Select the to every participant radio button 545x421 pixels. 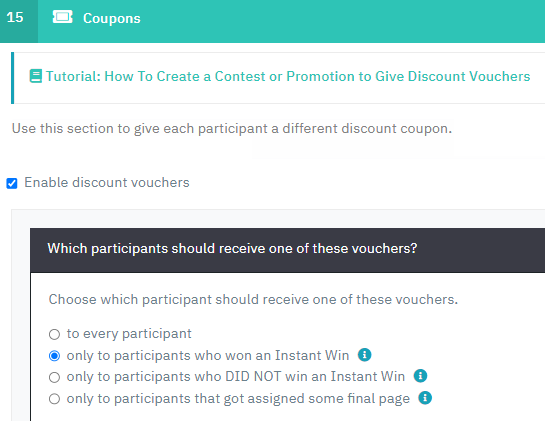click(x=54, y=334)
